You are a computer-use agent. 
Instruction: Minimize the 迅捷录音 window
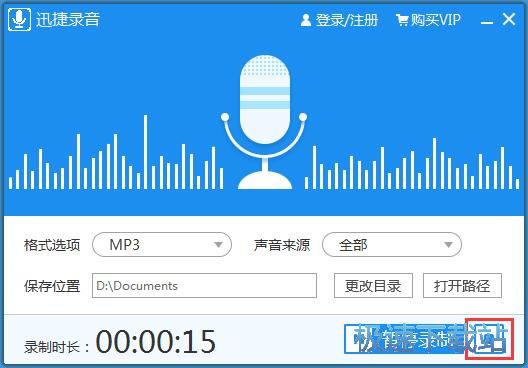487,22
